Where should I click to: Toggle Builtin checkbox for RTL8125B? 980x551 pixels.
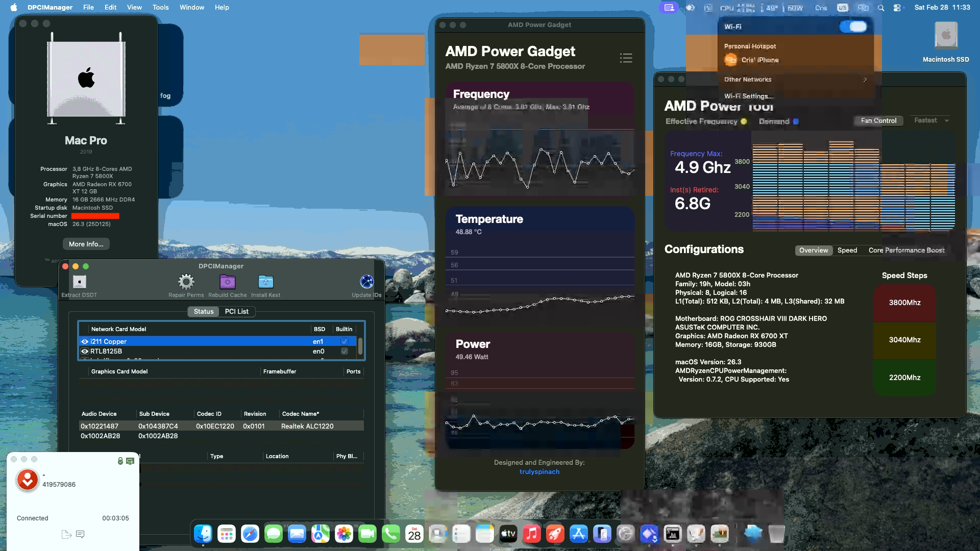[x=345, y=351]
